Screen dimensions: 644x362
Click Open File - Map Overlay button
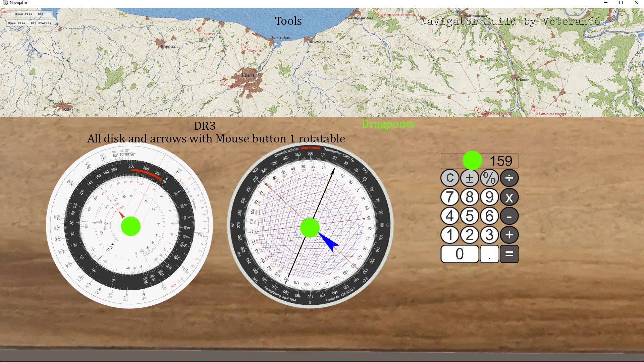[x=30, y=23]
